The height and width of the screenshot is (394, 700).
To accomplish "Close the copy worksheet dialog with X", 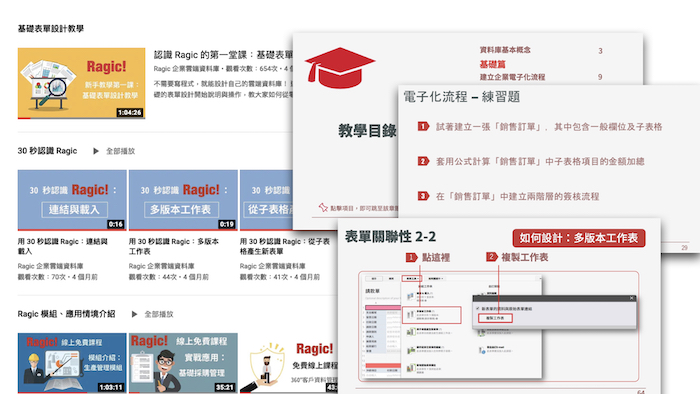I will pyautogui.click(x=632, y=298).
